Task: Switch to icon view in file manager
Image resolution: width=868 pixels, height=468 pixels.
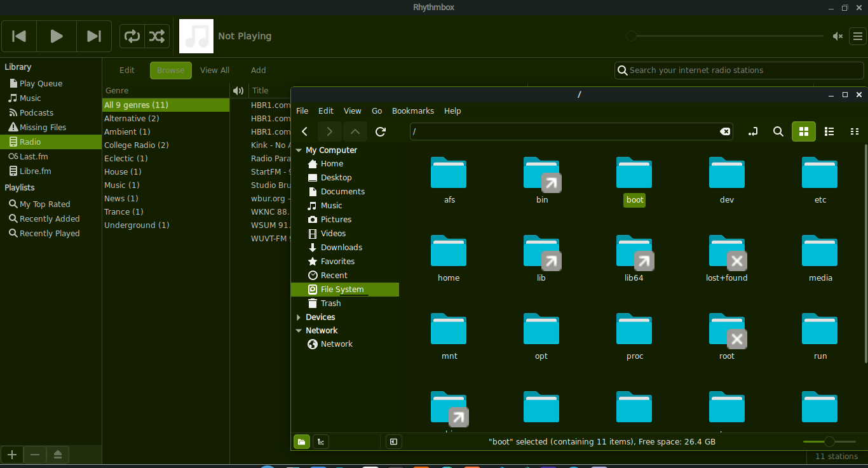Action: [x=804, y=131]
